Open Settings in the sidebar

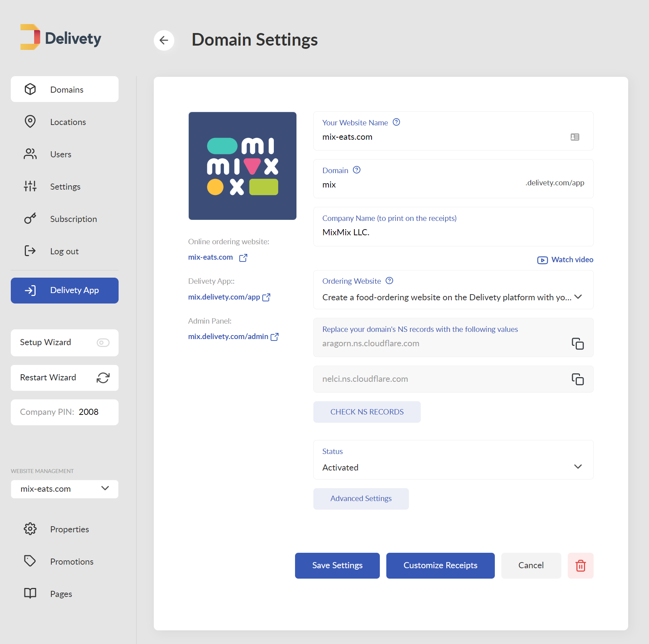coord(65,186)
